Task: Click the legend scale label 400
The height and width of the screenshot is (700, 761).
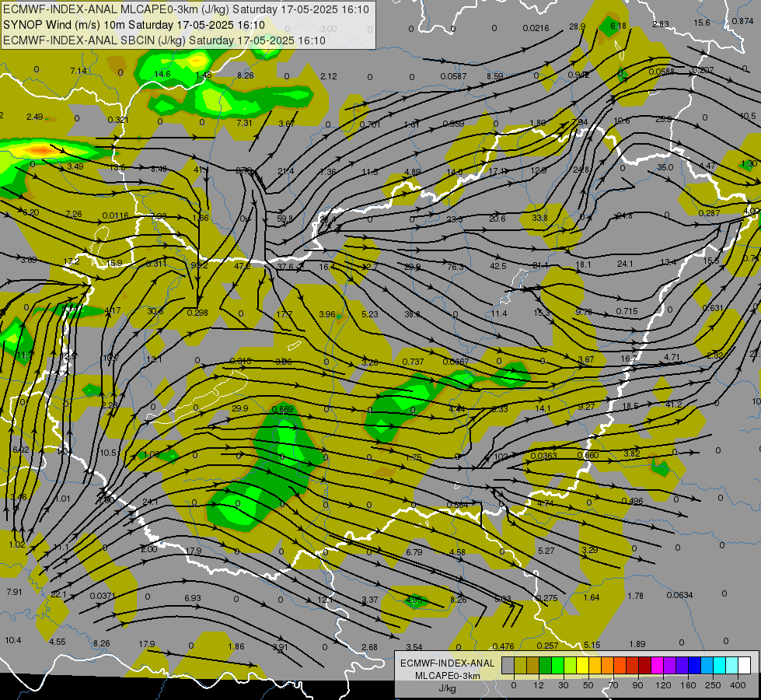Action: coord(738,685)
